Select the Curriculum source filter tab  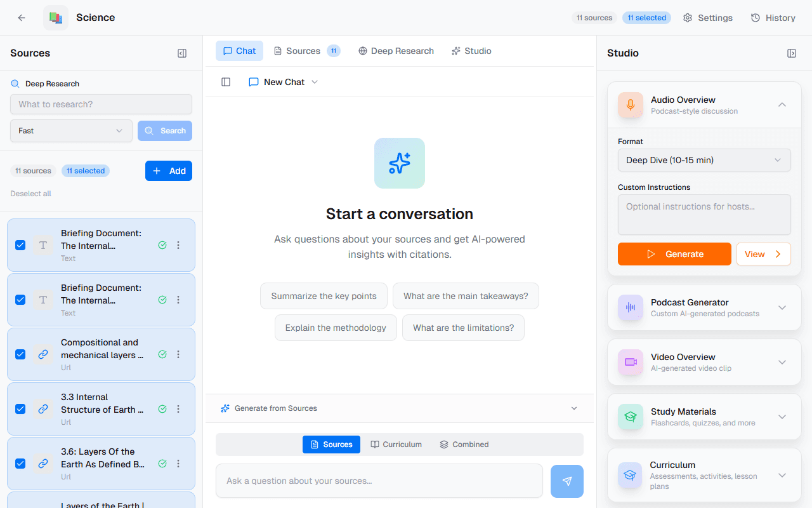tap(396, 444)
